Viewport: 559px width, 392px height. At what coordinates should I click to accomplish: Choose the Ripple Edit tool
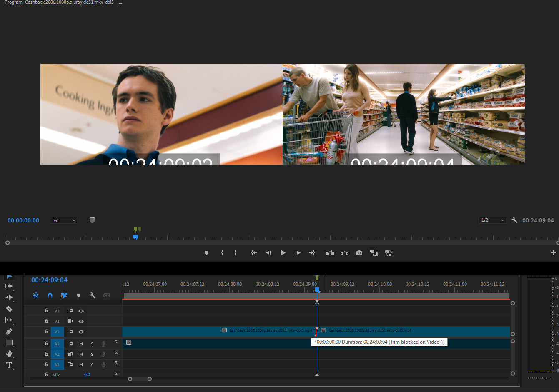point(9,297)
